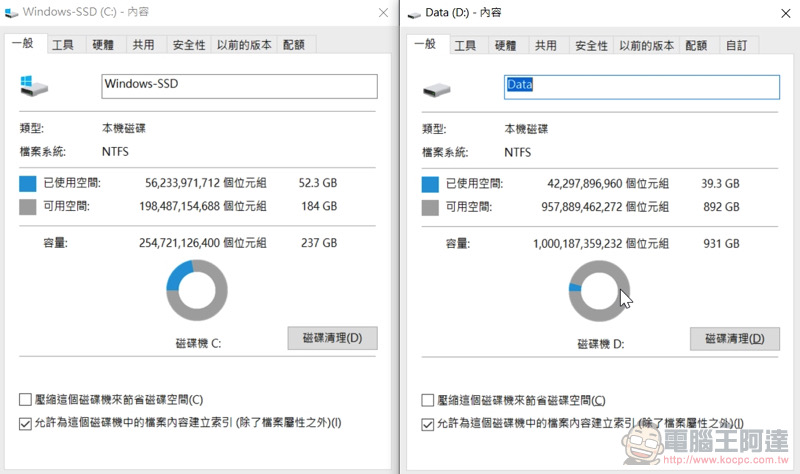Select 以前的版本 tab in C: window

tap(244, 45)
